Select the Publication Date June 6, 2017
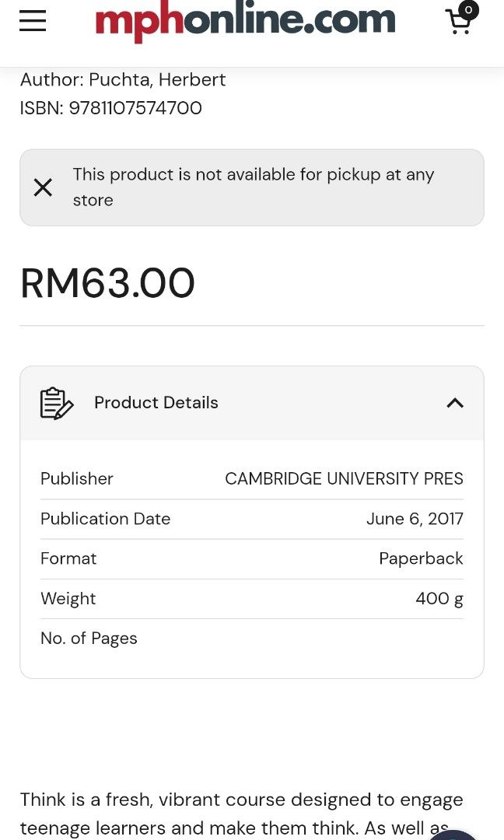 415,519
